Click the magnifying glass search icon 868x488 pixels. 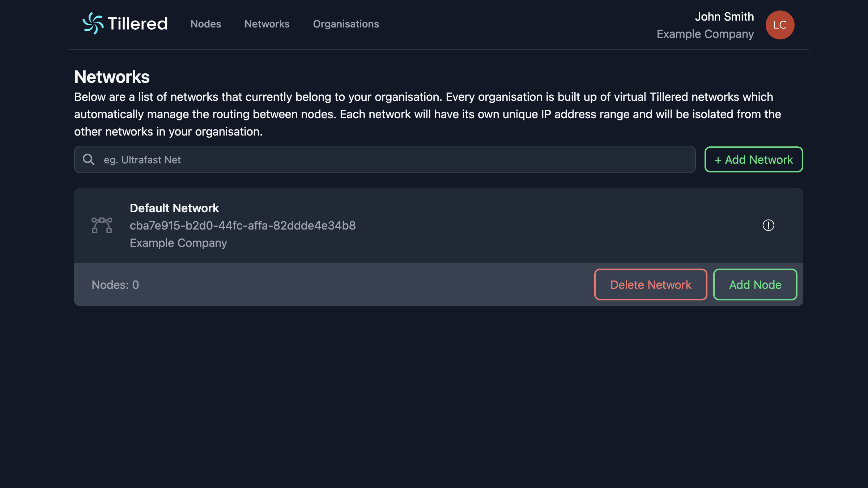tap(89, 159)
